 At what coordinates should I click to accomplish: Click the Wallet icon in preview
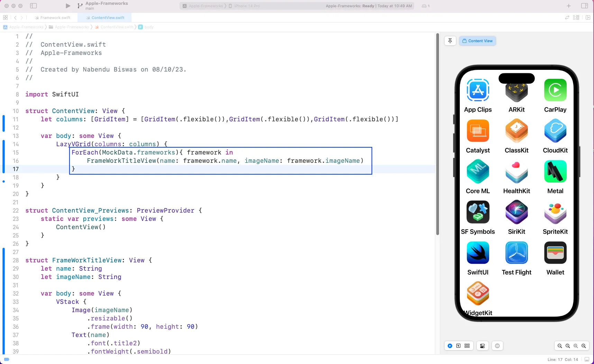(555, 253)
